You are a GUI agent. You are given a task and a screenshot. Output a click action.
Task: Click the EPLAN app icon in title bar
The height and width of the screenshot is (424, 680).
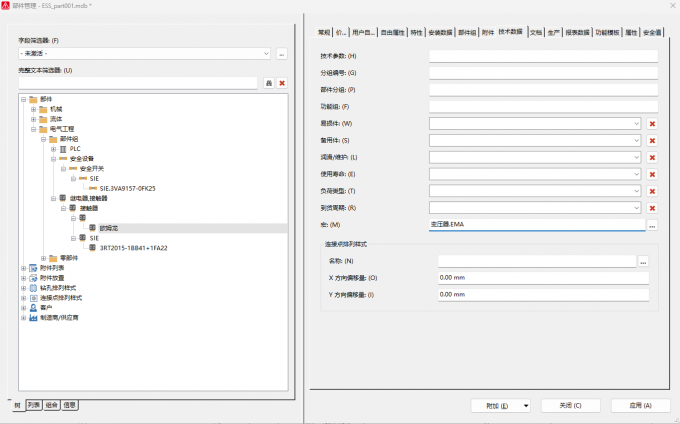point(5,6)
